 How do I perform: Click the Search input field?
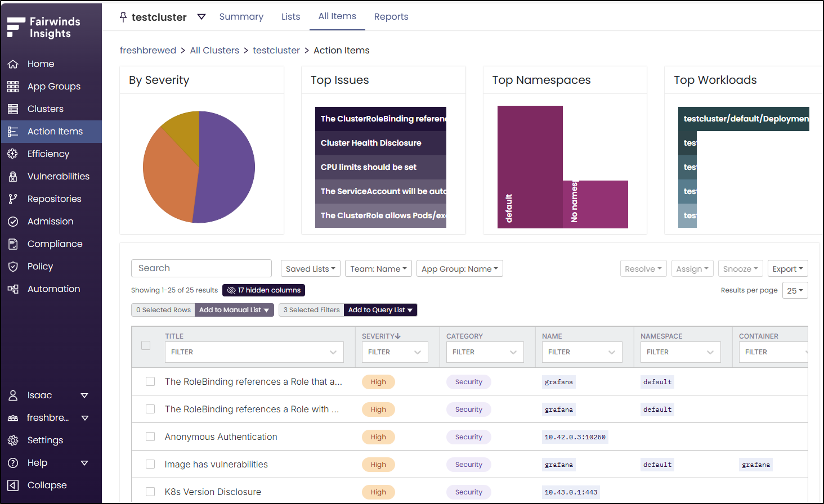tap(201, 268)
